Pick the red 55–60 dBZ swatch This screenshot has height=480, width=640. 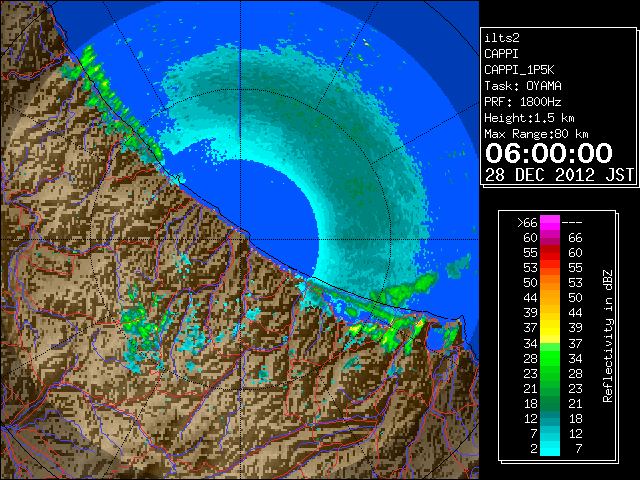coord(550,253)
